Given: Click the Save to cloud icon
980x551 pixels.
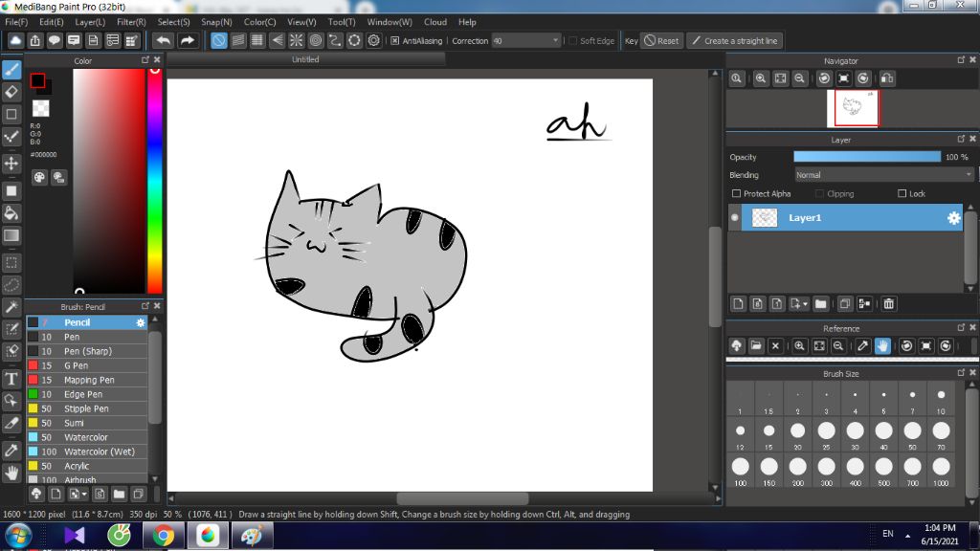Looking at the screenshot, I should (x=15, y=40).
